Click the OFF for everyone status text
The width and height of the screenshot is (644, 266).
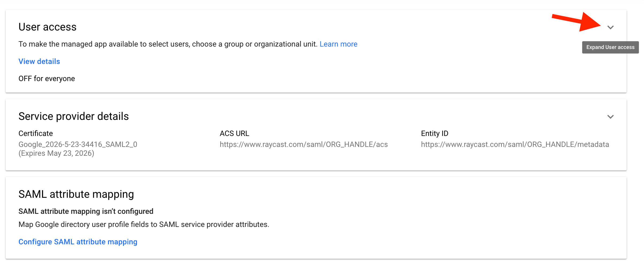click(x=47, y=78)
